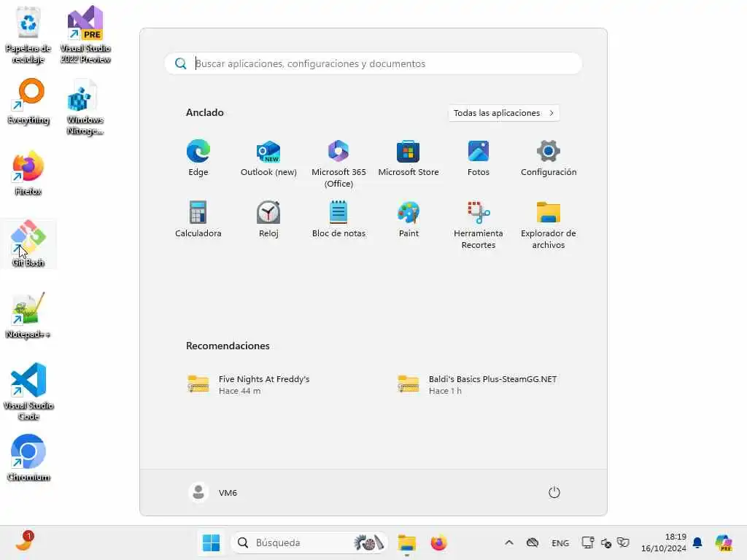This screenshot has width=747, height=560.
Task: Click the Windows security tray icon
Action: point(623,542)
